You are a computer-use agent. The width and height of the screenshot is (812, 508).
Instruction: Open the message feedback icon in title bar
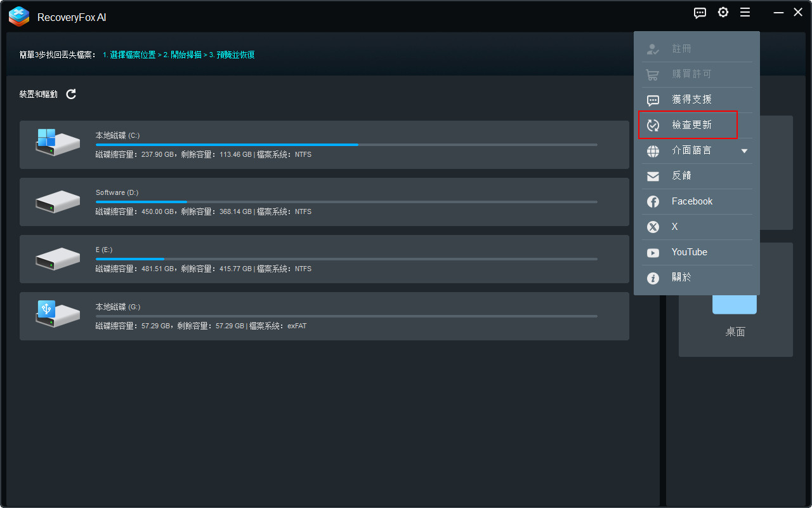(x=700, y=12)
